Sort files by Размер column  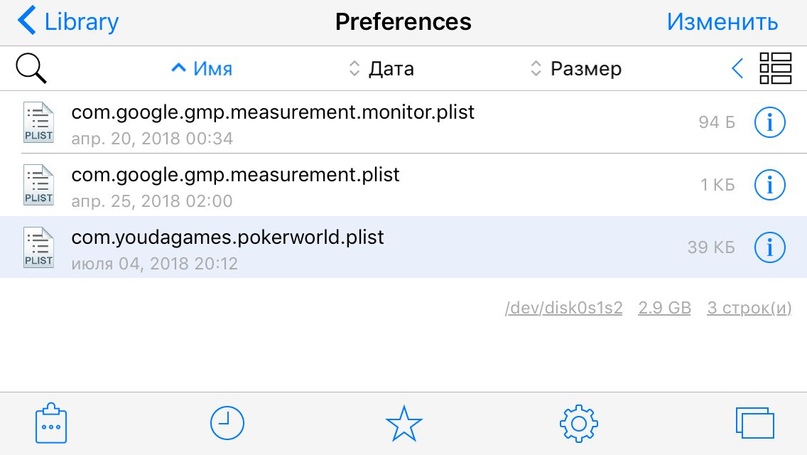tap(575, 69)
